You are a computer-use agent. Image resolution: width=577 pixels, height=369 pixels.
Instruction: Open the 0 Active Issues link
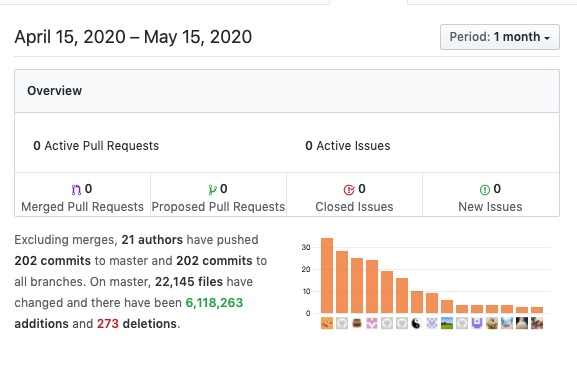[348, 146]
